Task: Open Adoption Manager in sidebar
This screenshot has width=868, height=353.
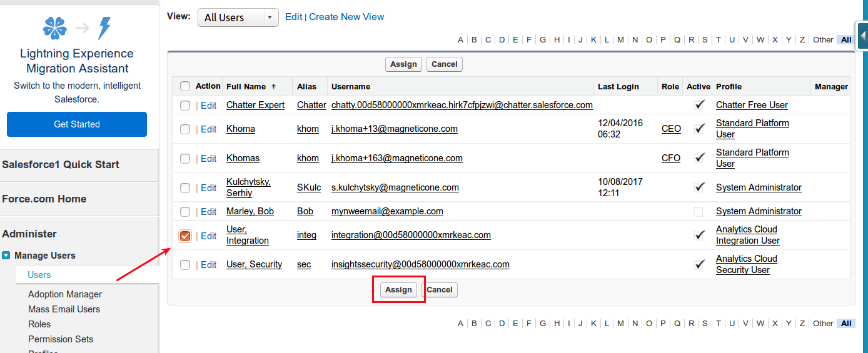Action: click(65, 294)
